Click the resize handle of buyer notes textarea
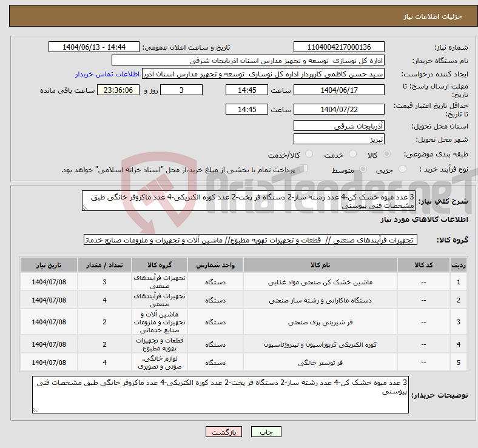This screenshot has width=478, height=448. [35, 410]
